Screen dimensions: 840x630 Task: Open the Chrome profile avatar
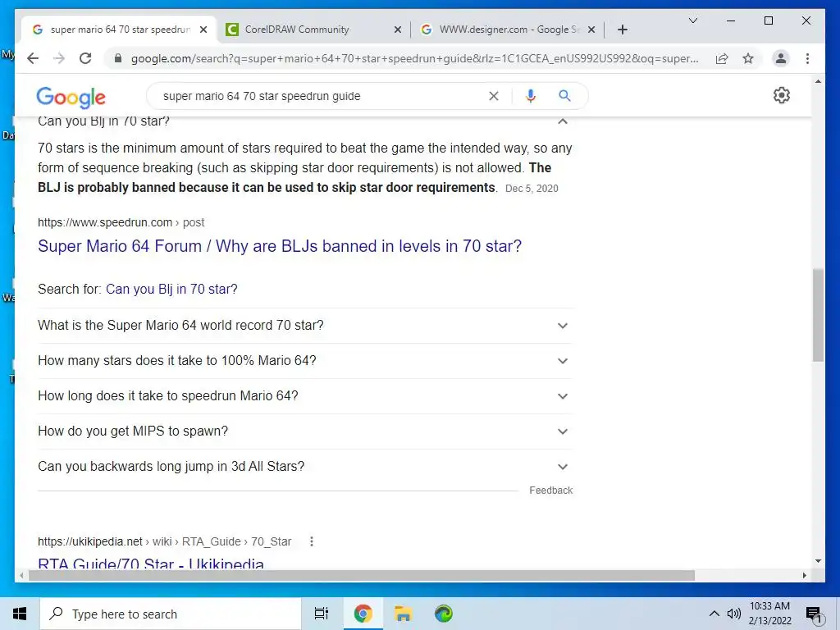781,58
